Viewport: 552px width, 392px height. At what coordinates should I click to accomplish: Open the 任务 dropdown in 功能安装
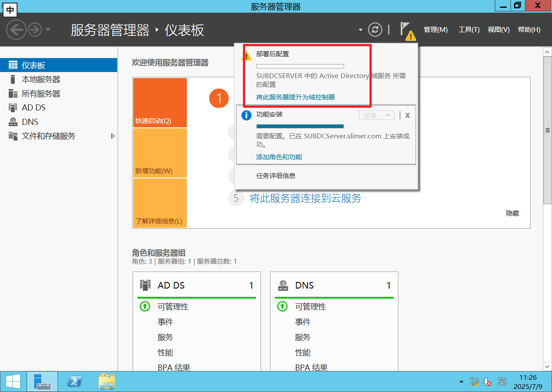coord(376,115)
